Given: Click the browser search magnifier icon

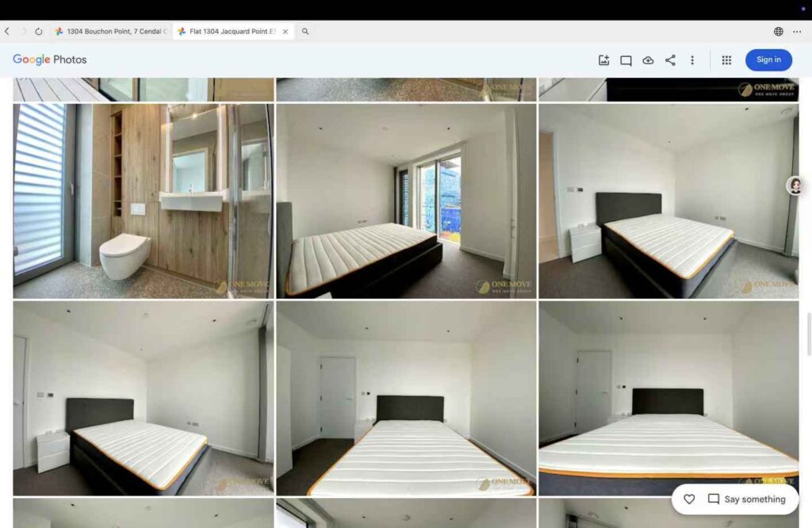Looking at the screenshot, I should 305,32.
